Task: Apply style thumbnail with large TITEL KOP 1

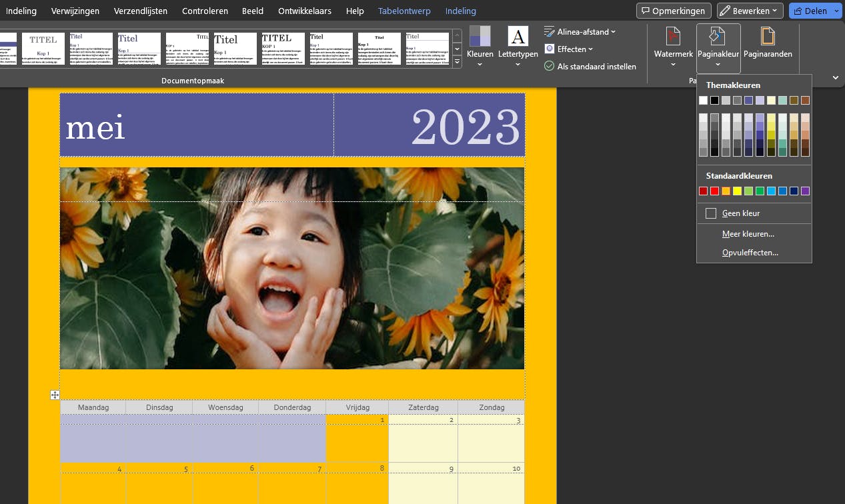Action: 283,48
